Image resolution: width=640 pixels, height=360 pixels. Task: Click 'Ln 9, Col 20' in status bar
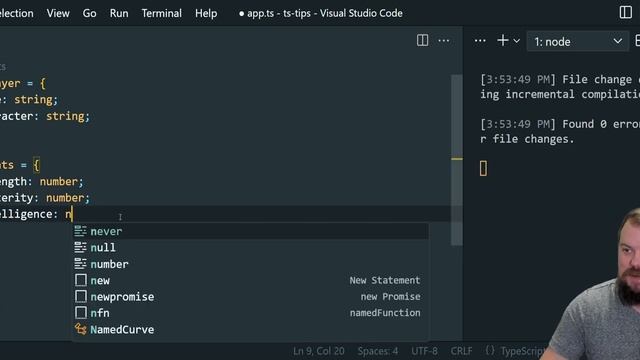319,351
